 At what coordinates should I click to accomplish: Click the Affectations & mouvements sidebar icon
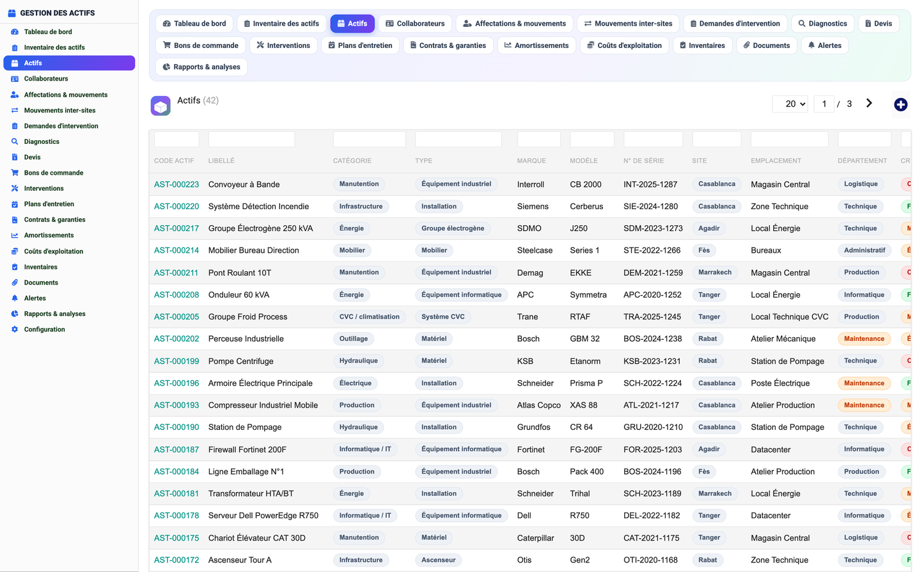[15, 95]
